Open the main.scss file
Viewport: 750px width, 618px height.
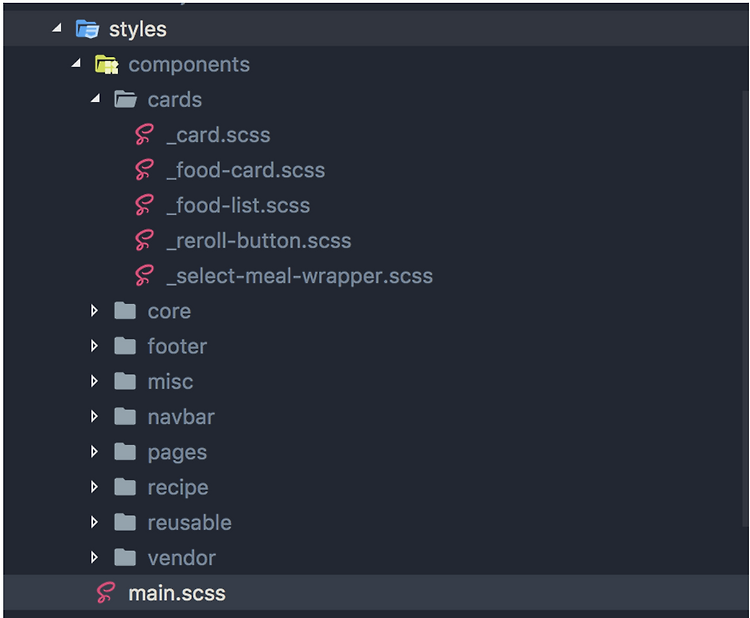(177, 593)
